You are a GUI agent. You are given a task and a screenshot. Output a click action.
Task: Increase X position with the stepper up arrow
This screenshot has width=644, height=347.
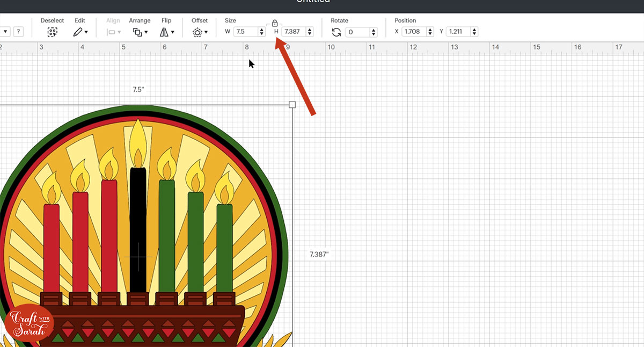[430, 30]
